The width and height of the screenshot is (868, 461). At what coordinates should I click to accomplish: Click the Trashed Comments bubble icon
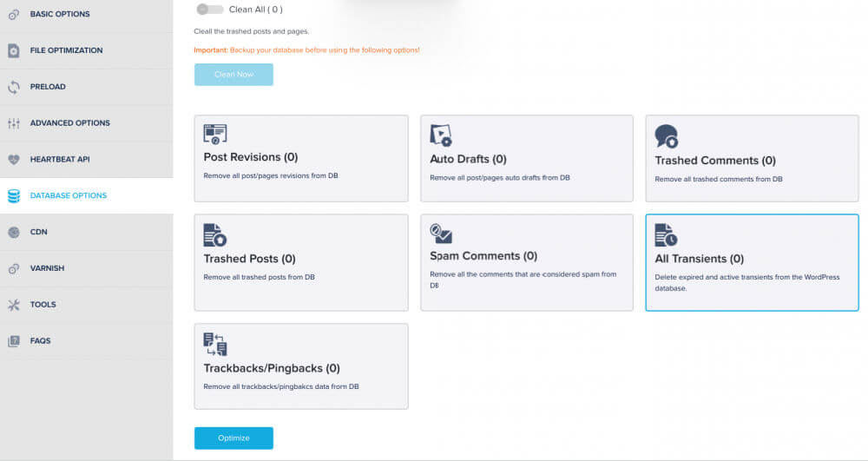[x=667, y=136]
